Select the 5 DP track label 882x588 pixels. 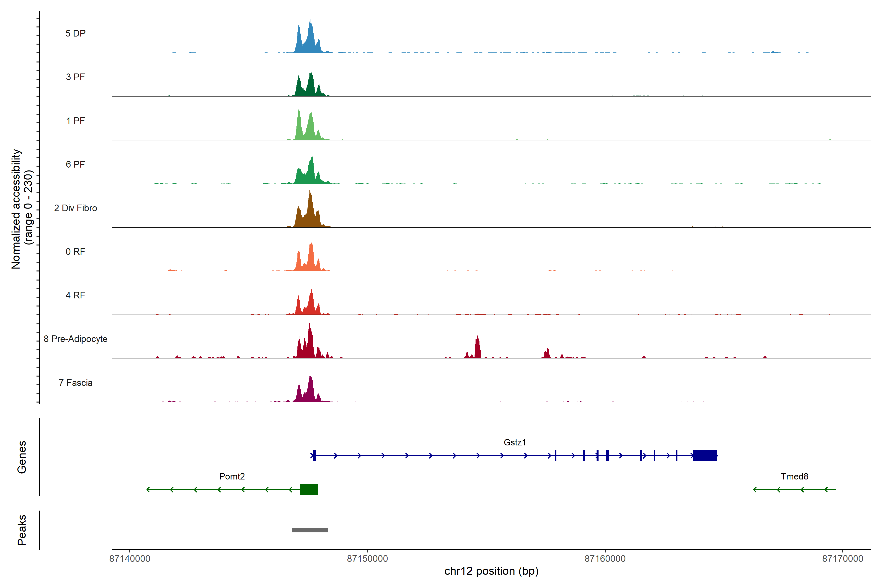tap(75, 33)
